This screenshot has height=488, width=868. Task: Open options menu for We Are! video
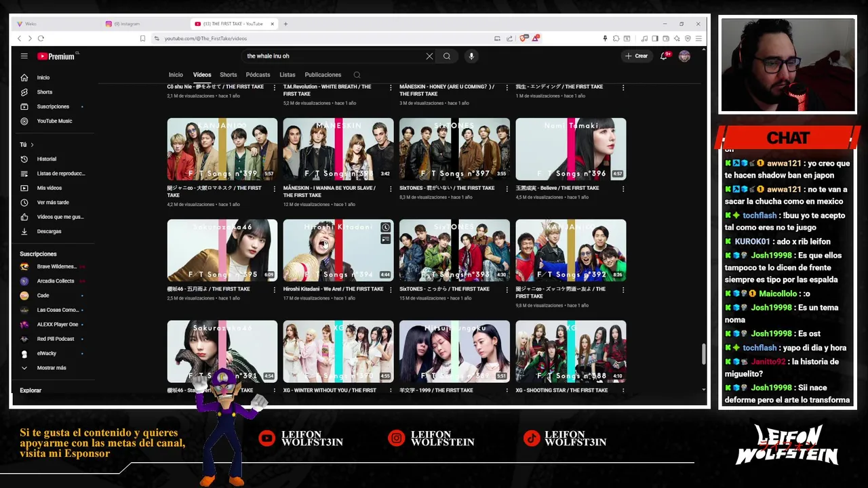coord(390,289)
